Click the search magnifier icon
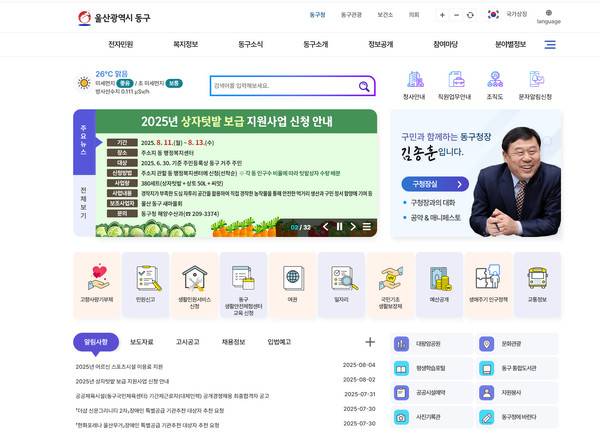Viewport: 600px width, 442px height. 364,86
